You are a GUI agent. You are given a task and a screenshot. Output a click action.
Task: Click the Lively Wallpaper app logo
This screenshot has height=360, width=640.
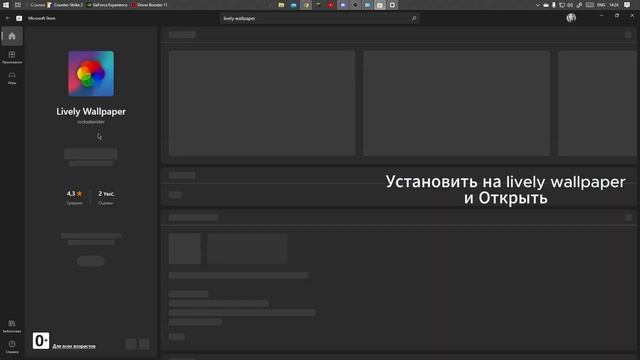pyautogui.click(x=91, y=73)
